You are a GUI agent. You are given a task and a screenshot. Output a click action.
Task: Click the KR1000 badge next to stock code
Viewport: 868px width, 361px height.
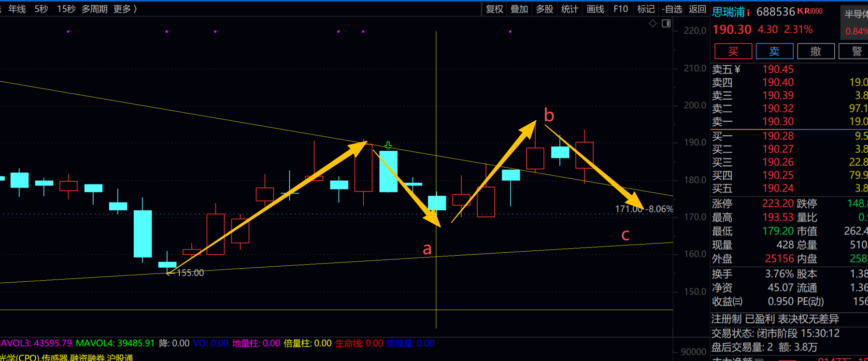click(x=810, y=11)
